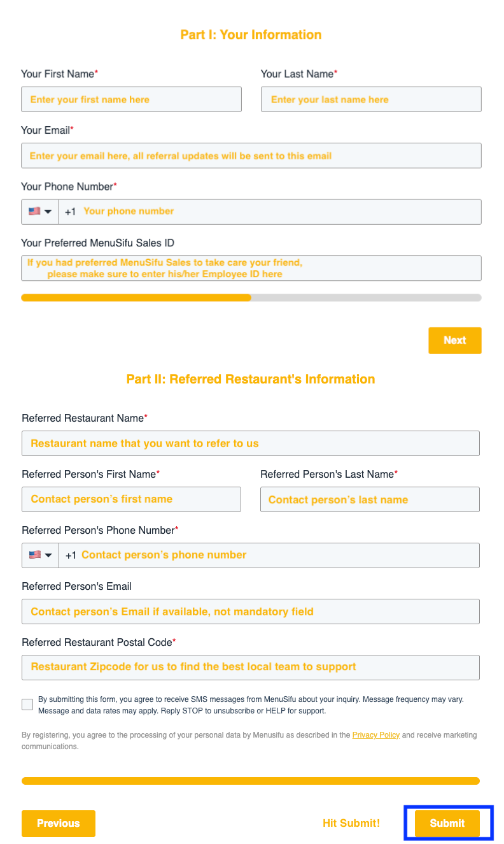Click the Referred Restaurant Name field
Image resolution: width=504 pixels, height=844 pixels.
pyautogui.click(x=251, y=443)
